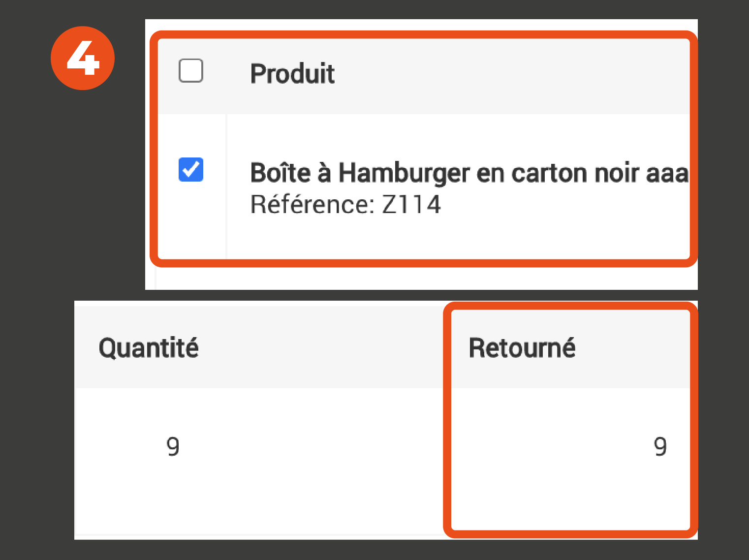Click the Produit column header
Viewport: 749px width, 560px height.
coord(292,74)
